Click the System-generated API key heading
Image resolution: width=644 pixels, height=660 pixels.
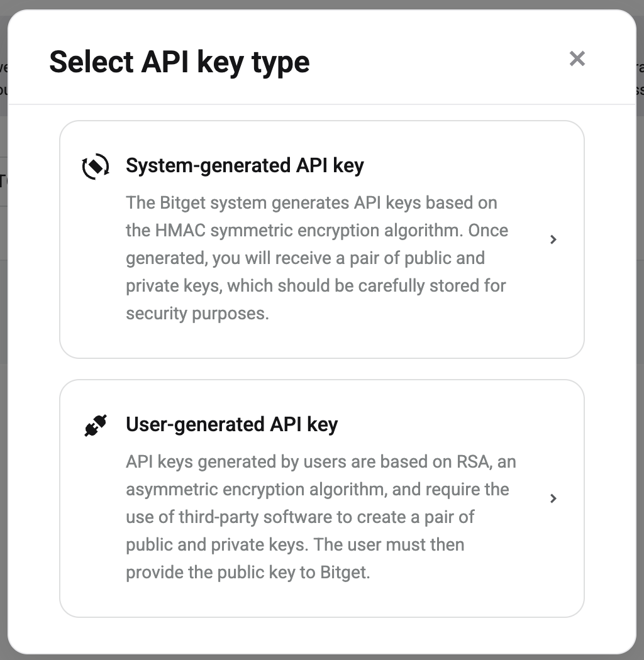(x=245, y=165)
